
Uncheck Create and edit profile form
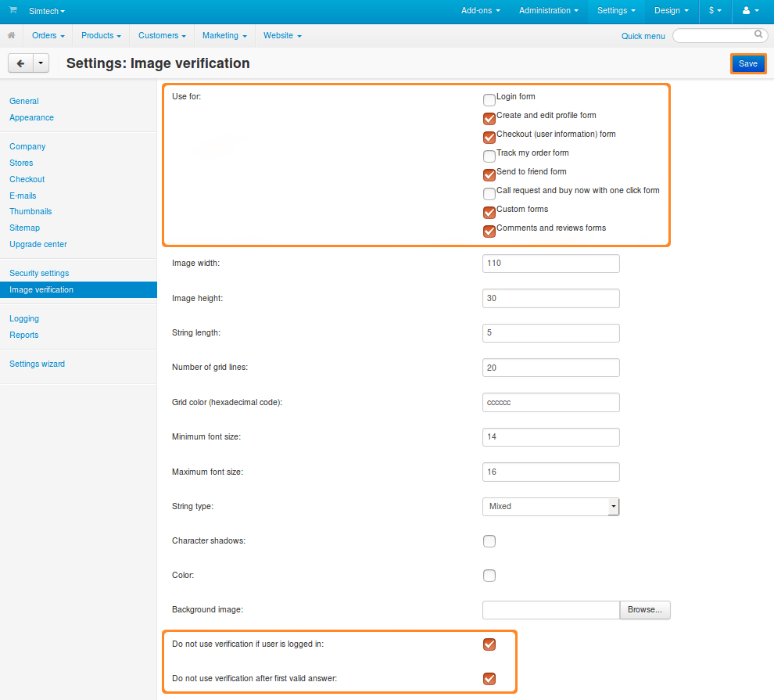point(489,118)
